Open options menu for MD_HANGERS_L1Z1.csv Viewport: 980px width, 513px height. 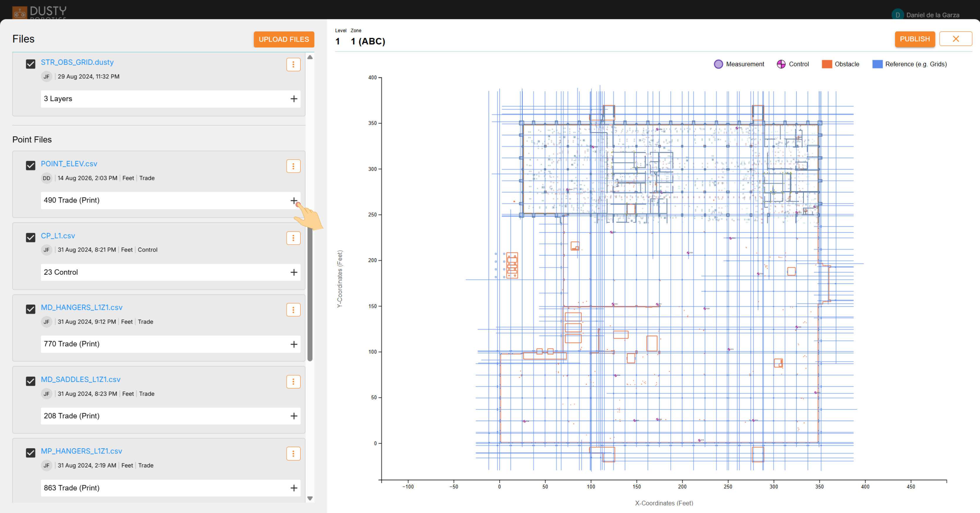293,310
